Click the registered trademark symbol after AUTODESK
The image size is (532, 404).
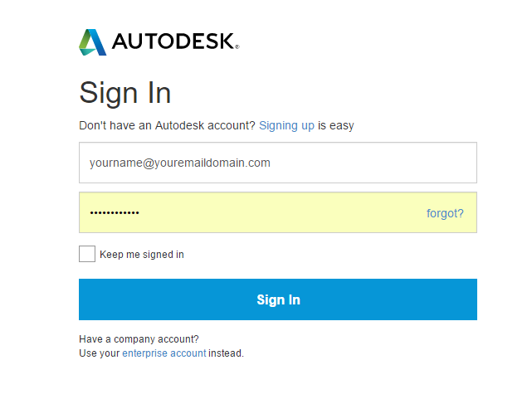click(237, 47)
